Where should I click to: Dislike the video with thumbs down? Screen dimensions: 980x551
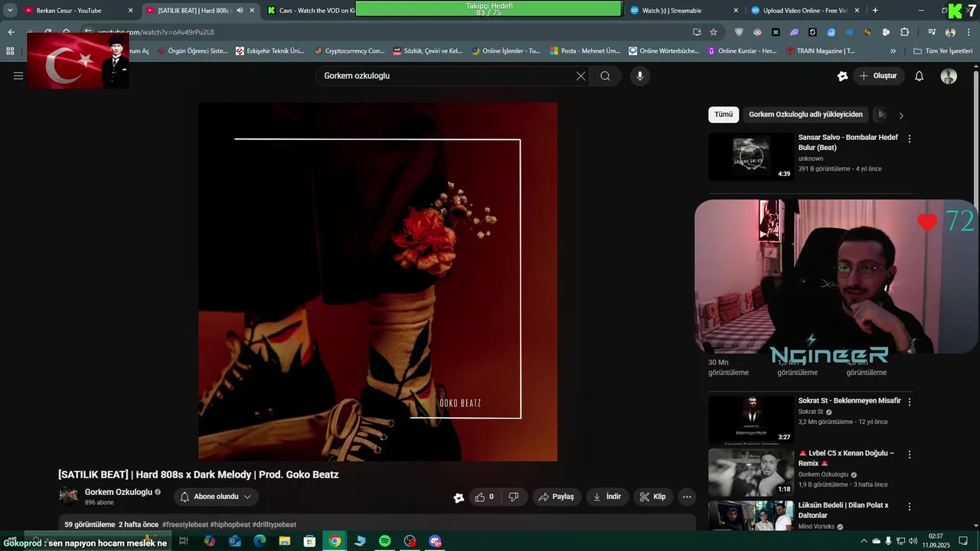[x=514, y=497]
